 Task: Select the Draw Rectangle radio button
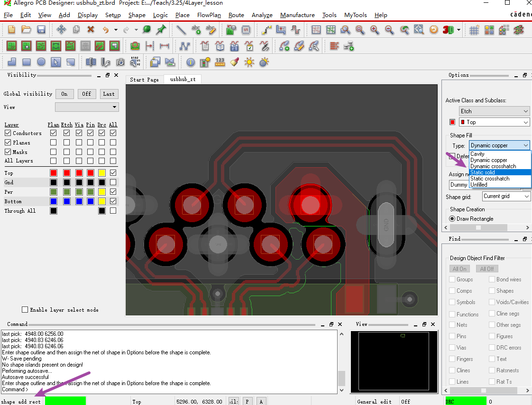pyautogui.click(x=452, y=218)
